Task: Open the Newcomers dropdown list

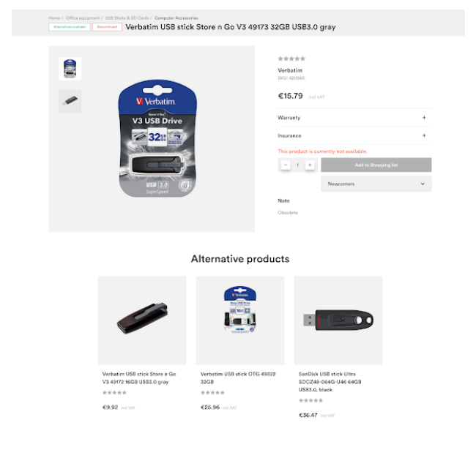Action: pyautogui.click(x=376, y=184)
